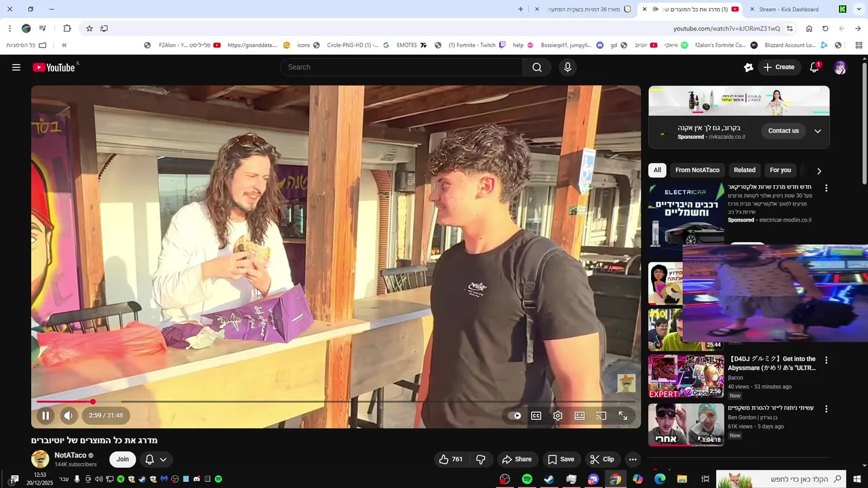
Task: Select the From NotATaco chip
Action: 697,170
